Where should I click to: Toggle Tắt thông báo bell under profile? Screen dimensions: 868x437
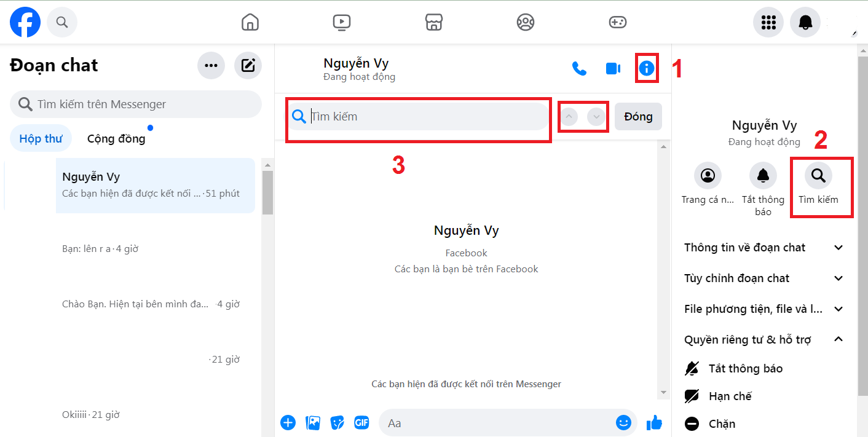(x=763, y=176)
